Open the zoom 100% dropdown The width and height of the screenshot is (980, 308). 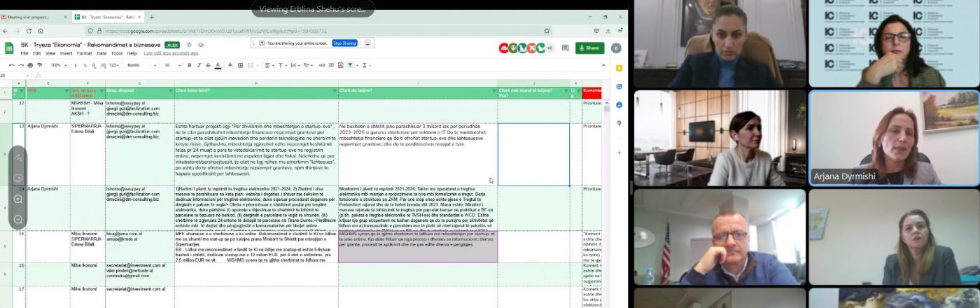click(58, 65)
